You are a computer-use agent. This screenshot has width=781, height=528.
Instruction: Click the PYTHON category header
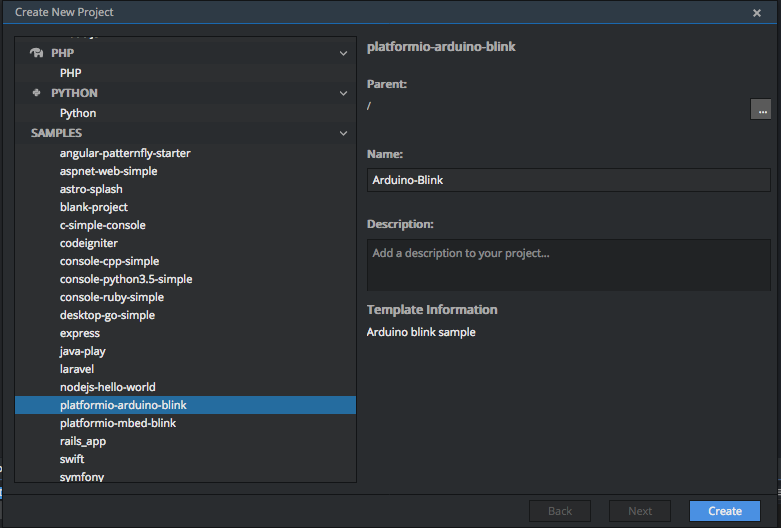[185, 93]
